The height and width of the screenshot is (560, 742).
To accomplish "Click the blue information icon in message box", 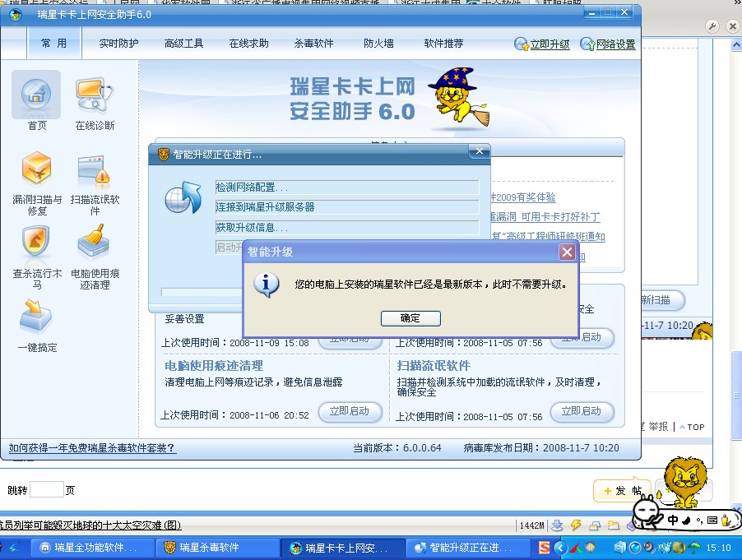I will 266,285.
